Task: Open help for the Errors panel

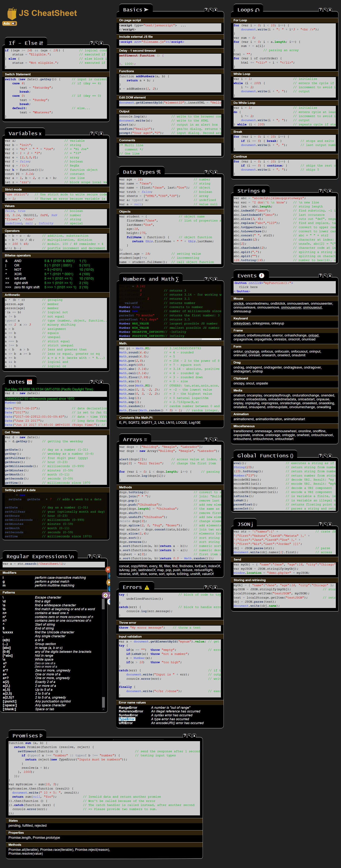Action: 206,587
